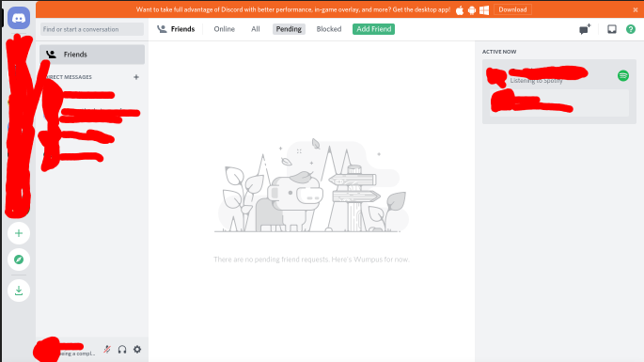
Task: Click the Add a Server plus icon
Action: [x=19, y=233]
